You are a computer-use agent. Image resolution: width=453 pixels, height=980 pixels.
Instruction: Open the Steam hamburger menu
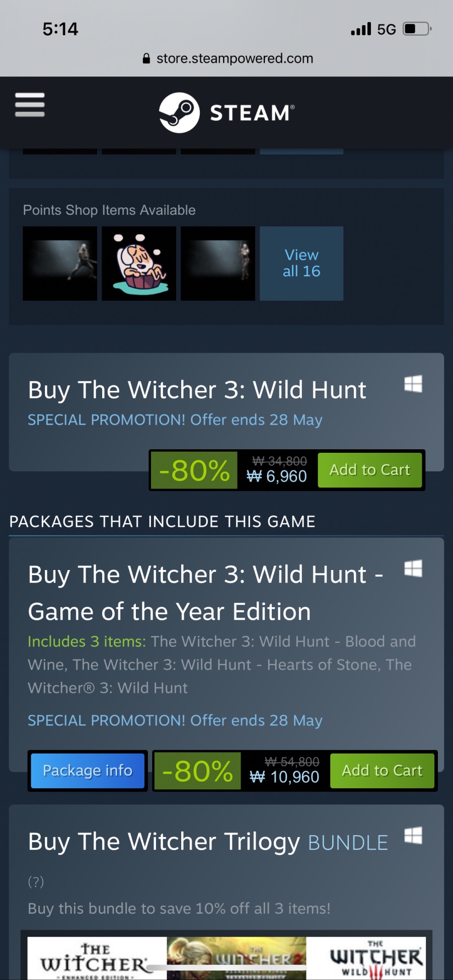pos(30,105)
